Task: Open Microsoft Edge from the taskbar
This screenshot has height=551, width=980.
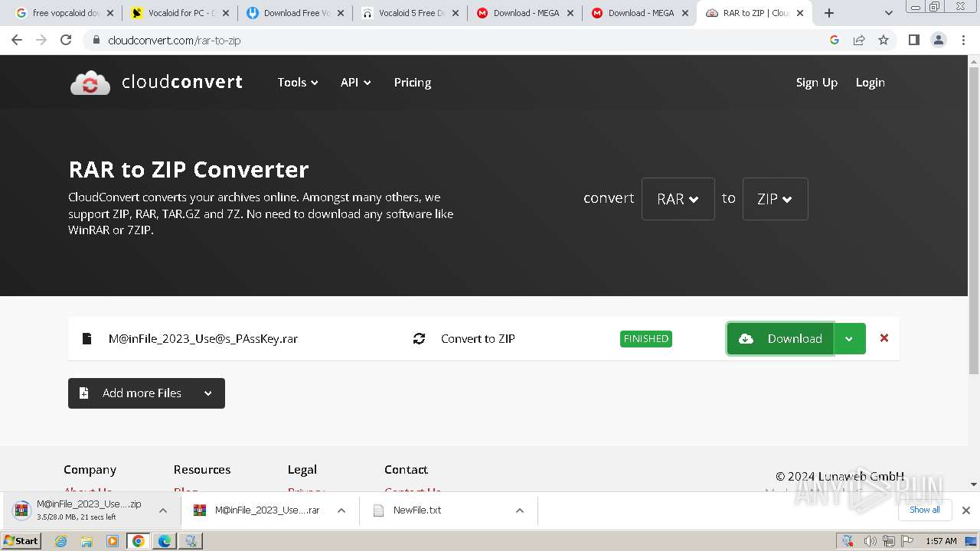Action: pos(165,541)
